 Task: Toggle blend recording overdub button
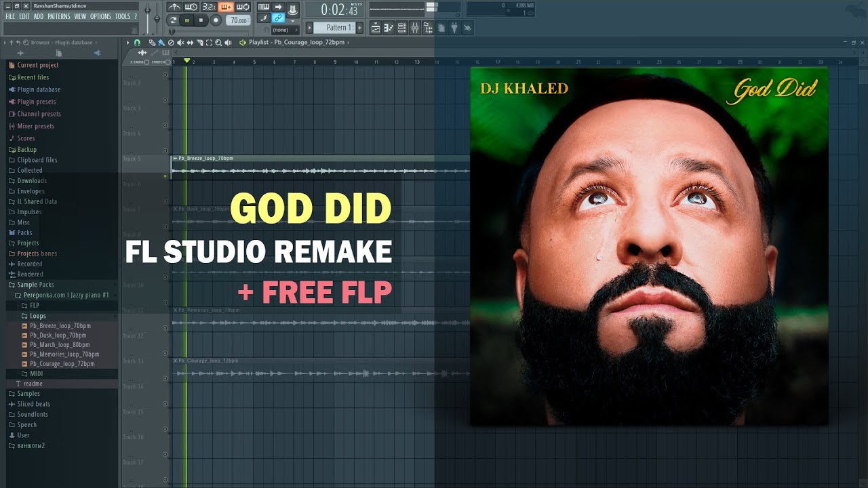pos(226,7)
